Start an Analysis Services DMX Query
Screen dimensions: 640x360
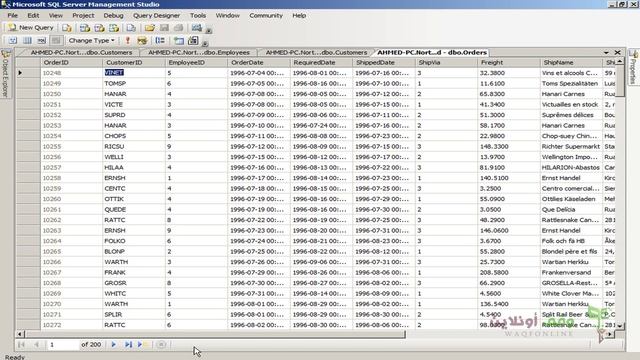[x=99, y=28]
